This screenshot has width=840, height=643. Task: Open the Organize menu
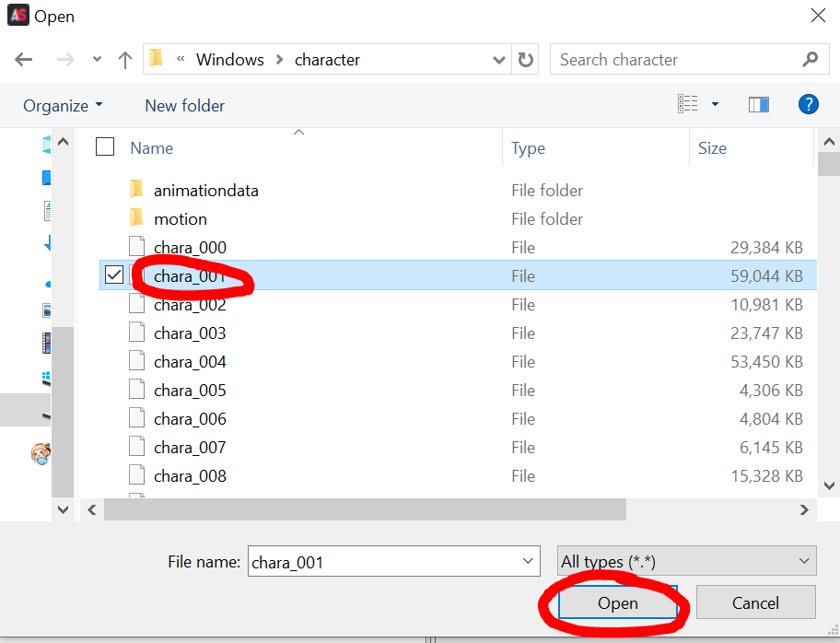(x=62, y=106)
